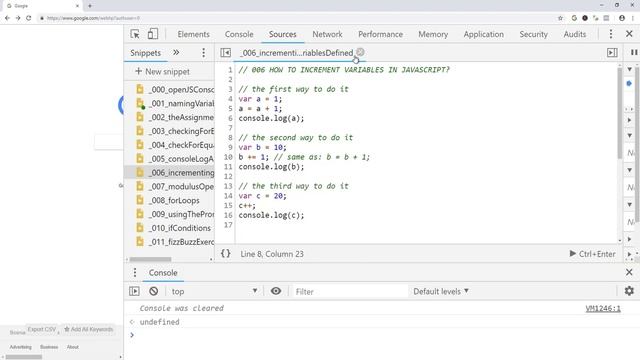640x360 pixels.
Task: Select the Snippets navigator tab
Action: pos(145,53)
